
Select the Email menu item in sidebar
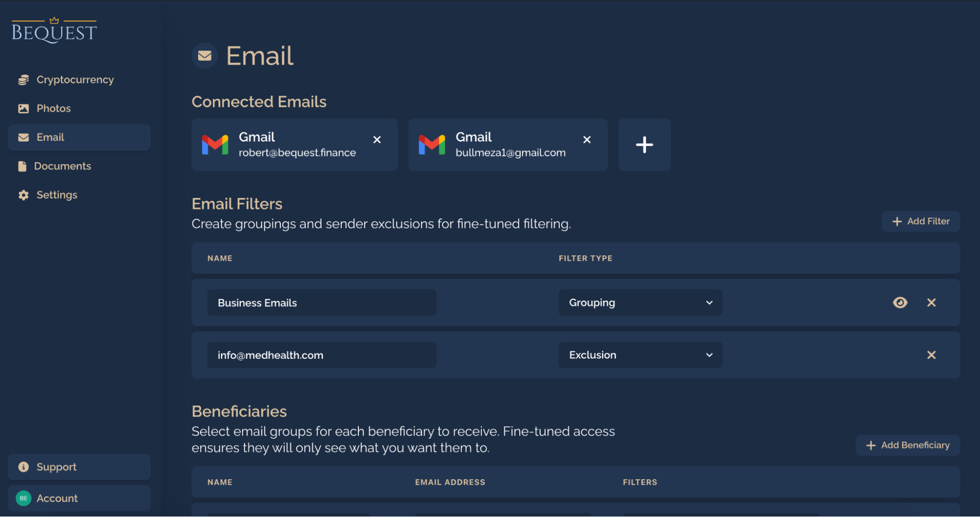50,137
